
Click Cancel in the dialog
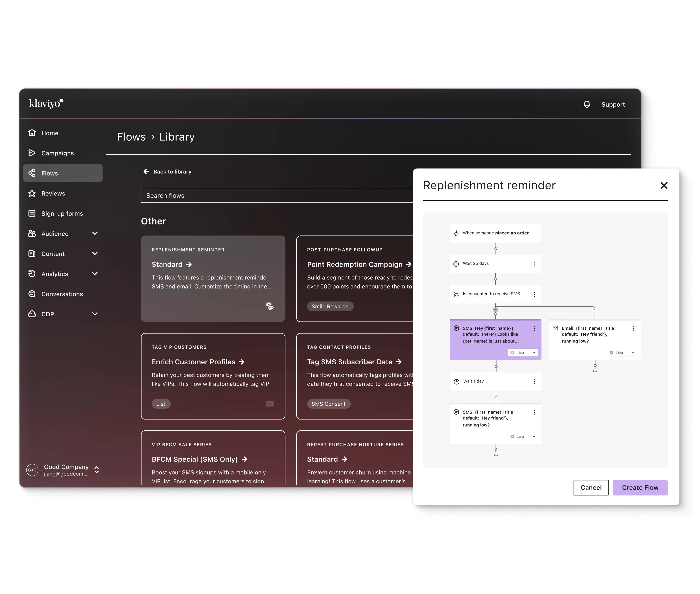coord(591,488)
